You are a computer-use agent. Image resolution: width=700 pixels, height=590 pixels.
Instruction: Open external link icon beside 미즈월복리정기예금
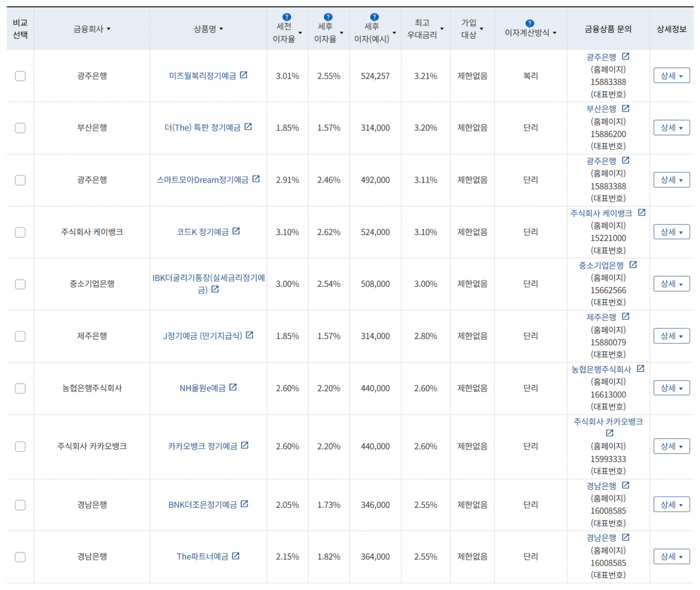244,75
